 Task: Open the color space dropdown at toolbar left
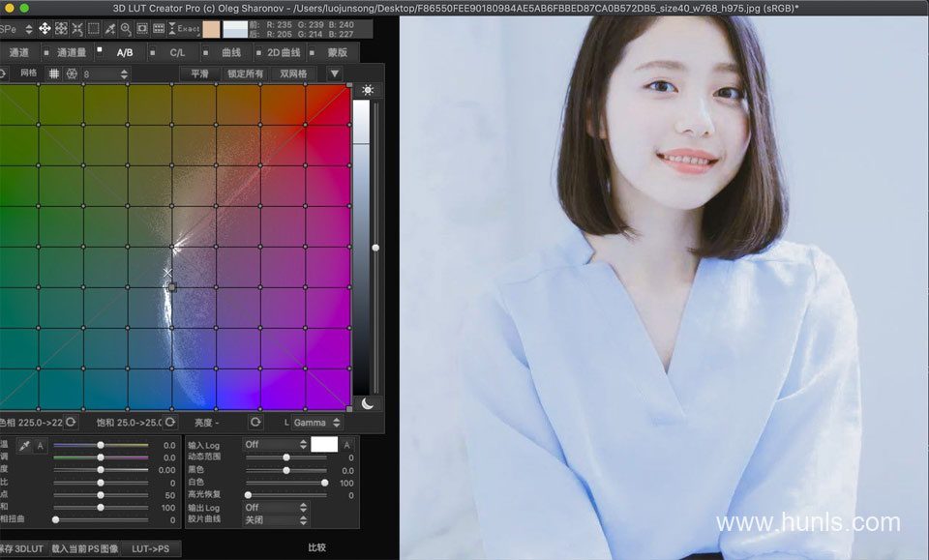(16, 29)
